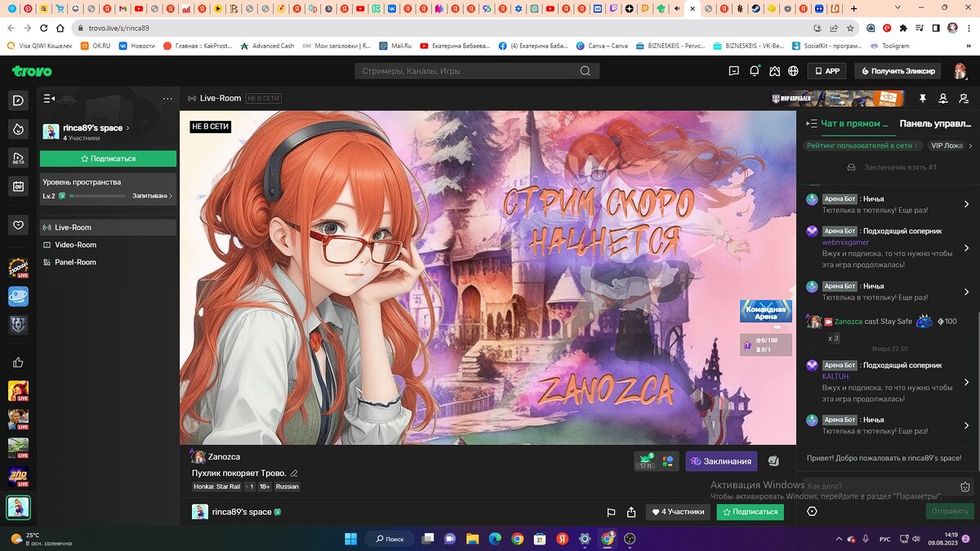Click green Подписаться button in side panel
Image resolution: width=980 pixels, height=551 pixels.
pyautogui.click(x=108, y=158)
